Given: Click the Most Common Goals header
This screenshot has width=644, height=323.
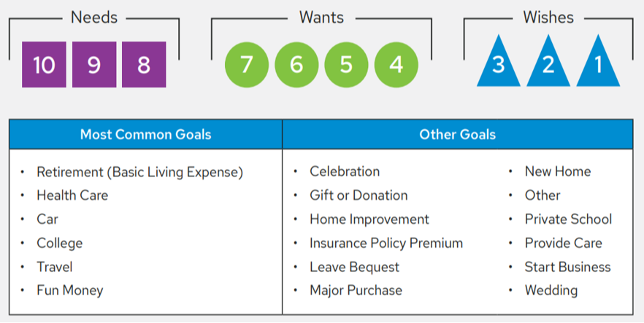Looking at the screenshot, I should pos(145,134).
